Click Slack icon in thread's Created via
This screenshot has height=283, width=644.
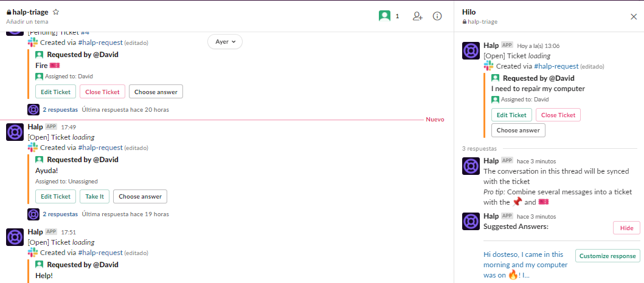tap(488, 66)
